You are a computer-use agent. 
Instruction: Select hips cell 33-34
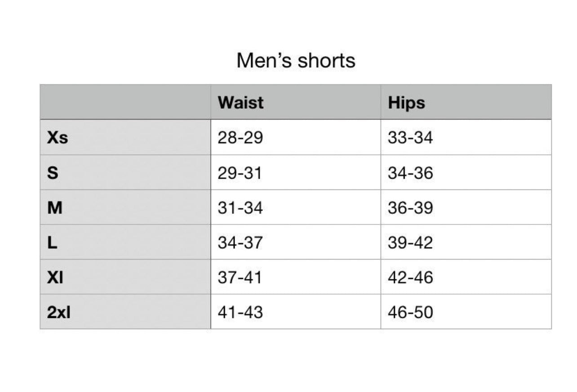pyautogui.click(x=410, y=138)
